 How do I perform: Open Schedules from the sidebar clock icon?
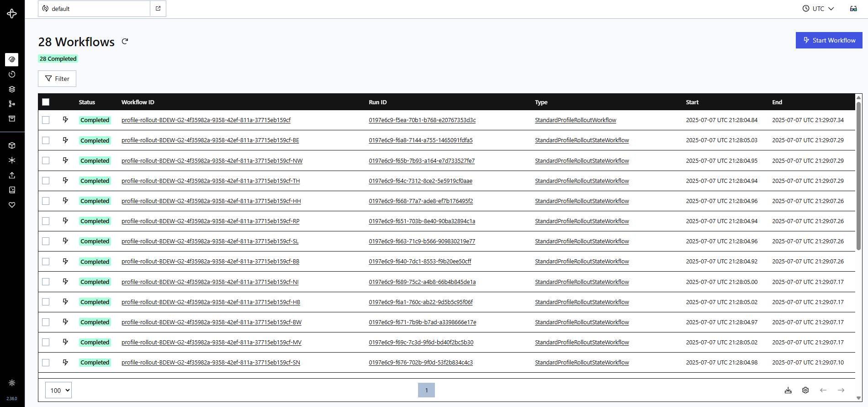pos(12,74)
